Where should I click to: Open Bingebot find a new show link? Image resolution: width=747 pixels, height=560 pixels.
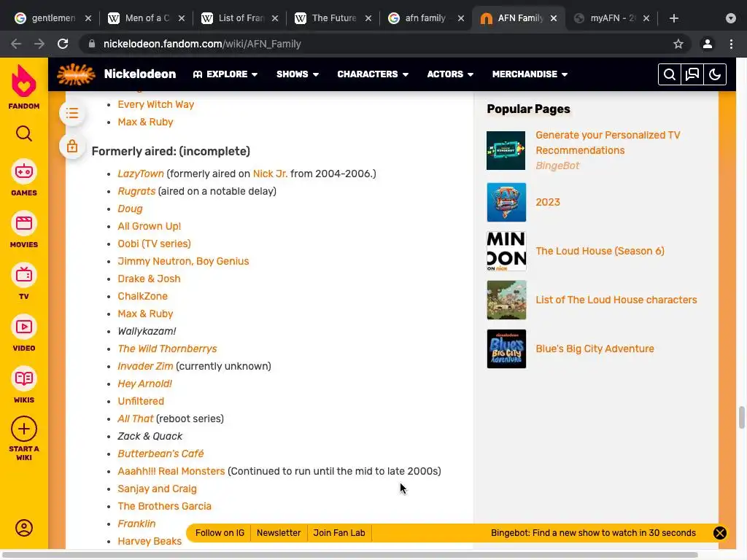click(x=593, y=533)
